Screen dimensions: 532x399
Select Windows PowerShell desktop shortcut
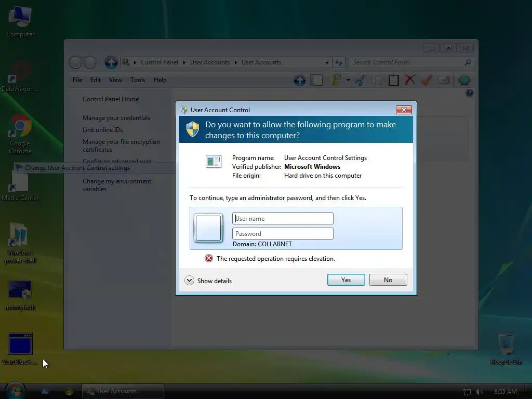20,243
